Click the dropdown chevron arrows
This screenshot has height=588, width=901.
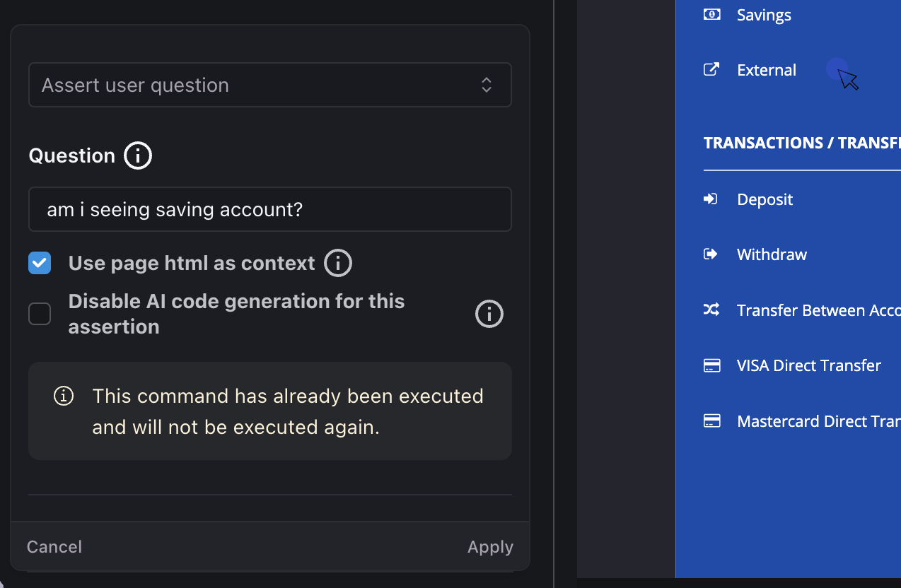(487, 84)
